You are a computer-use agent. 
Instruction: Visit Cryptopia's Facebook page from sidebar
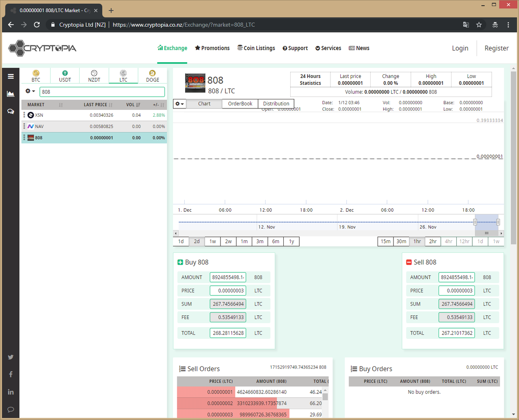[x=11, y=374]
